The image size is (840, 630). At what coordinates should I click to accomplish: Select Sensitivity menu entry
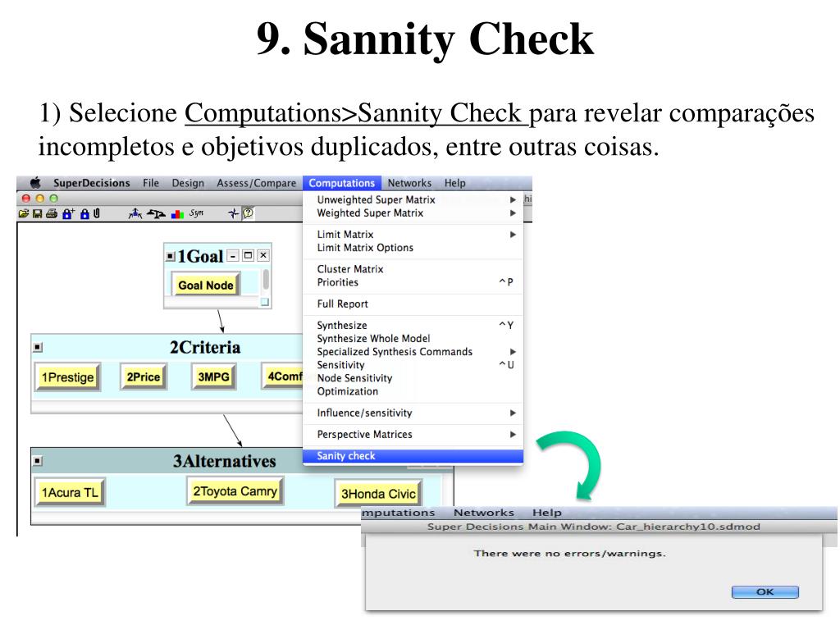pyautogui.click(x=413, y=365)
